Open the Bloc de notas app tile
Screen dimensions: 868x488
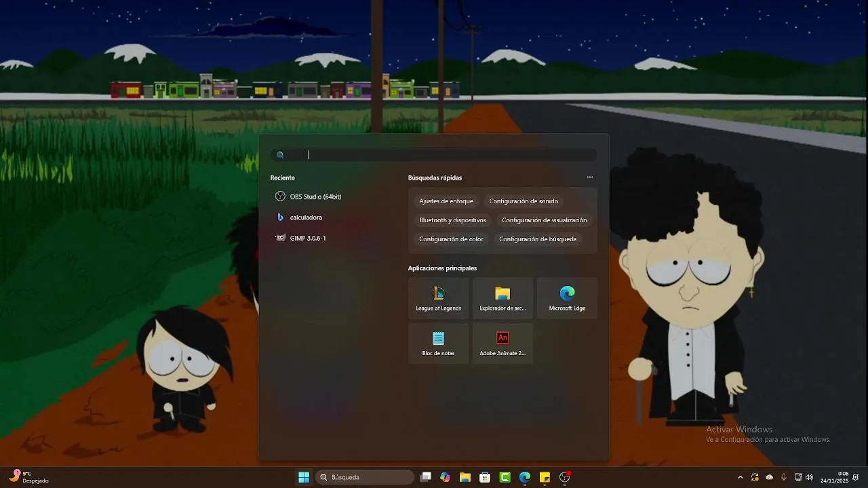[x=438, y=343]
